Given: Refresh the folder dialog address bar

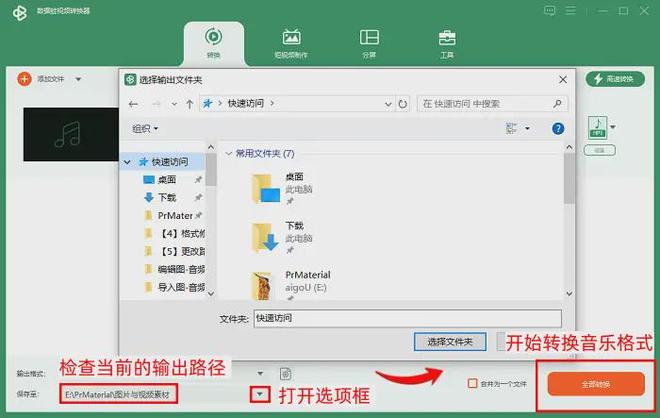Looking at the screenshot, I should pyautogui.click(x=402, y=103).
